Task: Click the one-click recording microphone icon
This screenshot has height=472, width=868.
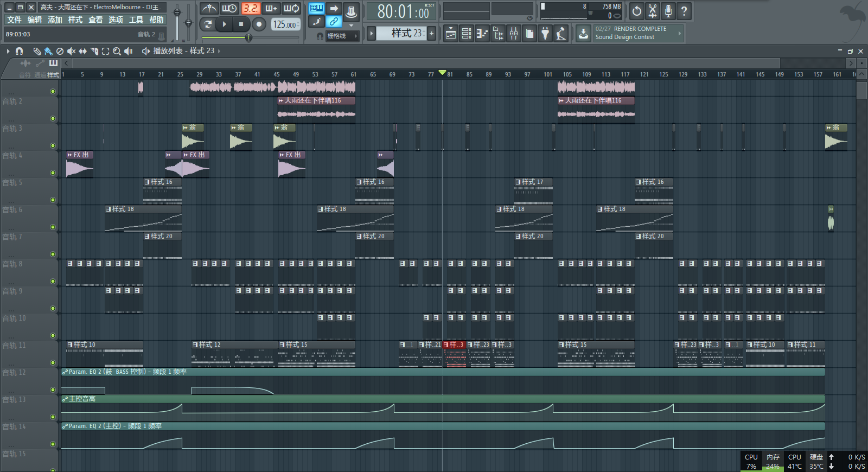Action: click(668, 11)
